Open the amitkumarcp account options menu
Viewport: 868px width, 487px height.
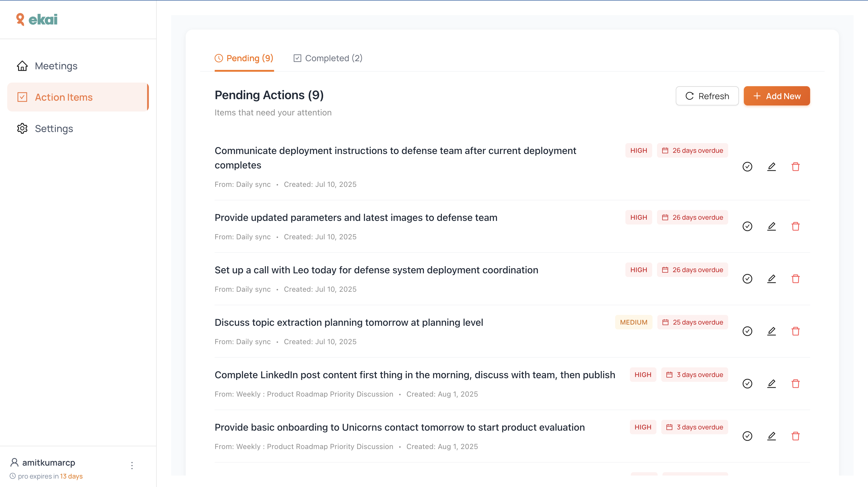click(132, 465)
